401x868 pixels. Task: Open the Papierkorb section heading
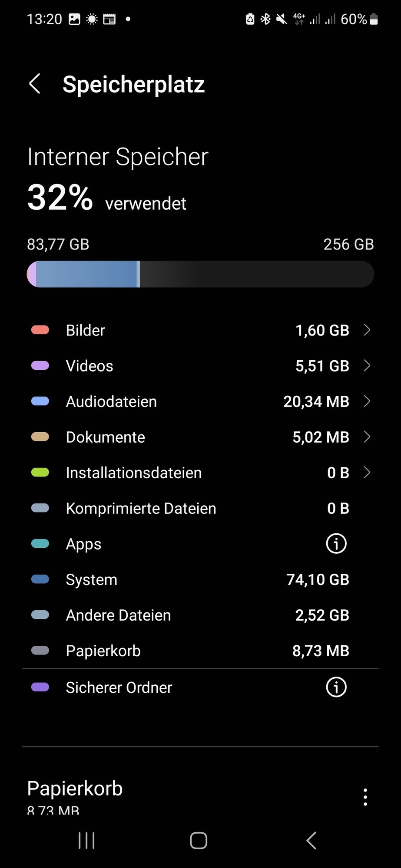75,789
